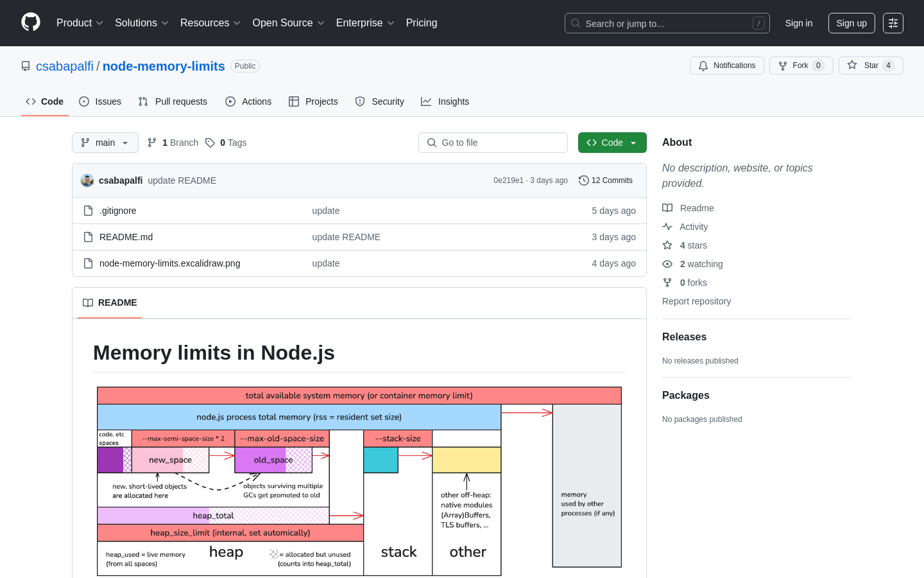Click the fork count badge showing 0
Screen dimensions: 924x578
[818, 66]
